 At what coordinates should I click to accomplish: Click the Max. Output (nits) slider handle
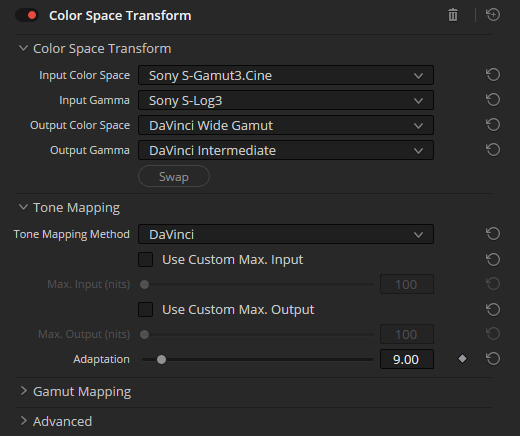coord(144,335)
